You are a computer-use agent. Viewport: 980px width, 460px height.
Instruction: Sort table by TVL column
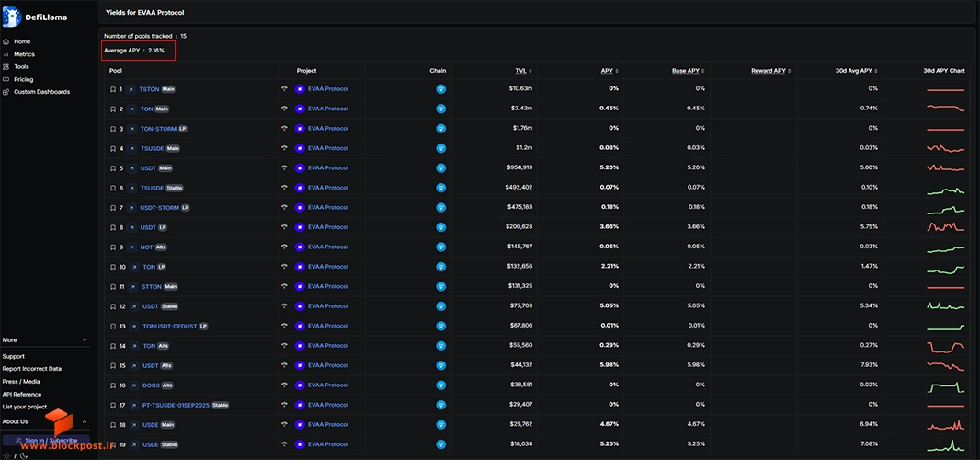coord(524,71)
